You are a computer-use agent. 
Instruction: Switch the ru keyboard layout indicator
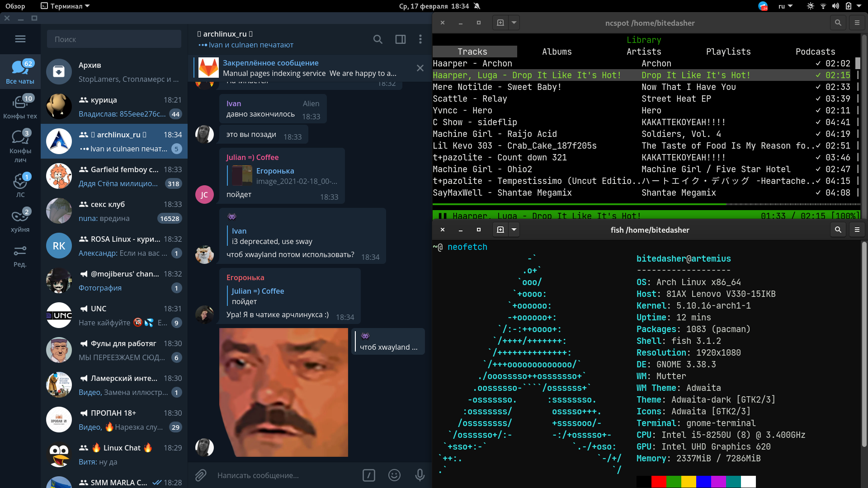(785, 6)
